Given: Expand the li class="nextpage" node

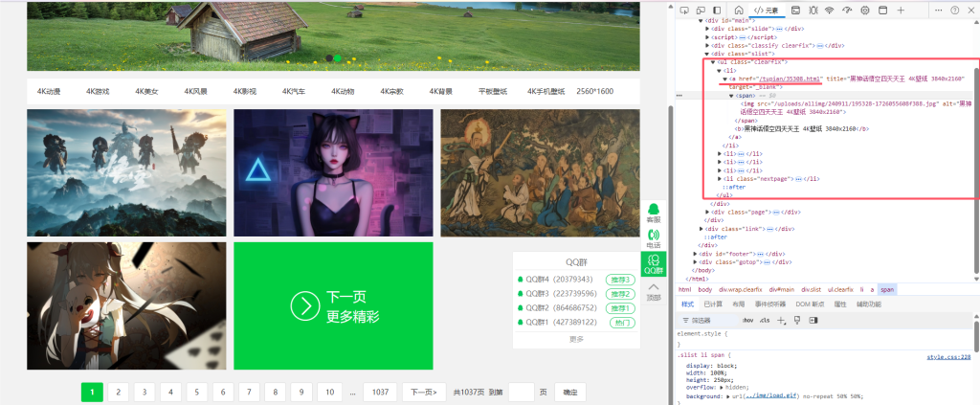Looking at the screenshot, I should point(720,179).
